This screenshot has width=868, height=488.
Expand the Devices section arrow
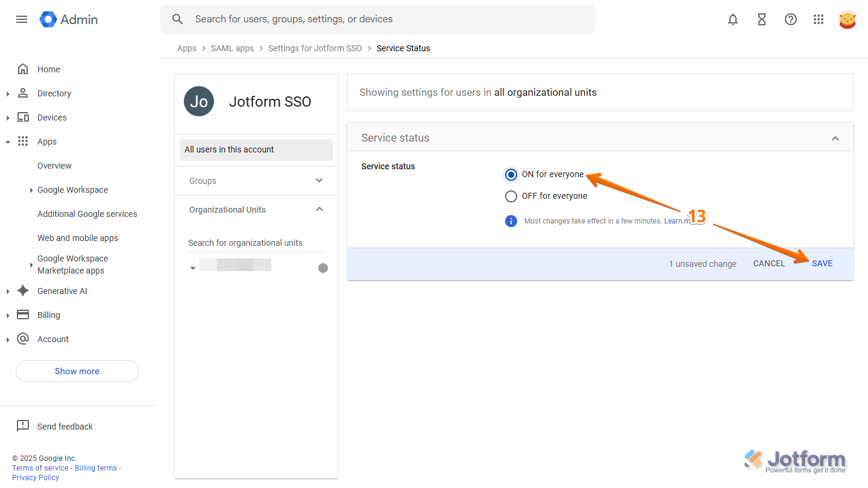click(x=8, y=117)
